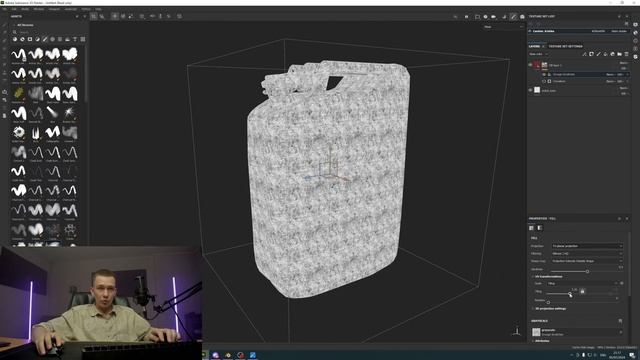The width and height of the screenshot is (640, 360).
Task: Open layer stack channel dropdown (Base color)
Action: (x=538, y=54)
